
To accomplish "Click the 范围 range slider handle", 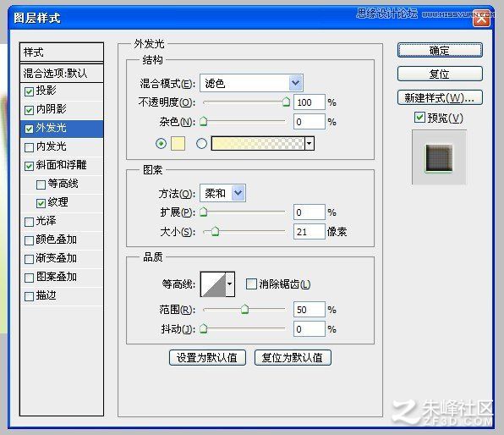I will 245,309.
